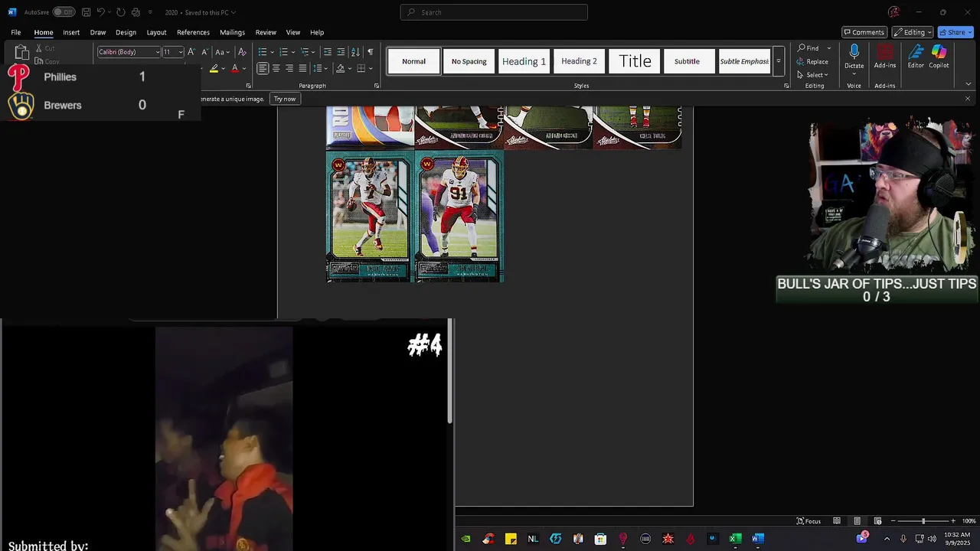
Task: Click the Search box in title bar
Action: [x=494, y=12]
